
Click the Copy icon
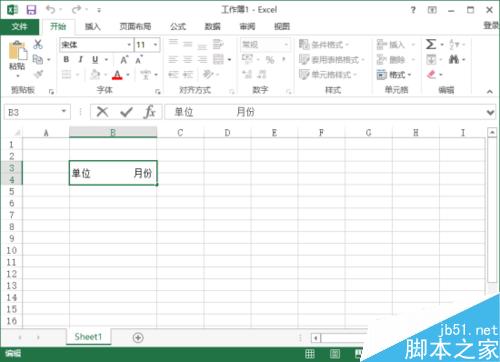pyautogui.click(x=38, y=59)
